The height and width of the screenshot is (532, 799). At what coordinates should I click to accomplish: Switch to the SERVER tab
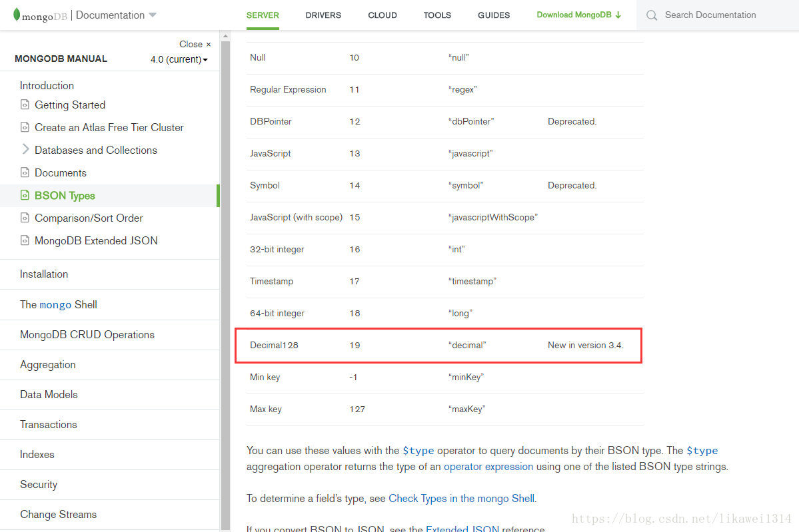(x=263, y=15)
